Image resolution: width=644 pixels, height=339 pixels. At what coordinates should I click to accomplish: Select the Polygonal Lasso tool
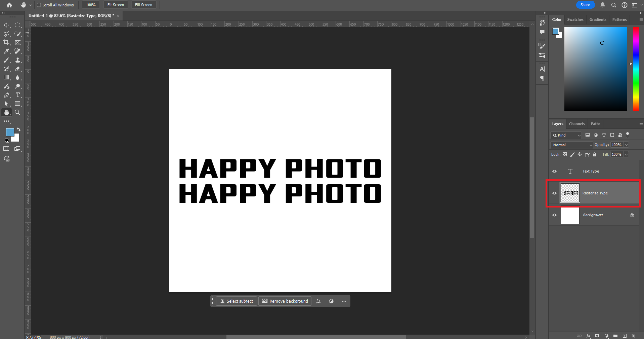(x=6, y=34)
